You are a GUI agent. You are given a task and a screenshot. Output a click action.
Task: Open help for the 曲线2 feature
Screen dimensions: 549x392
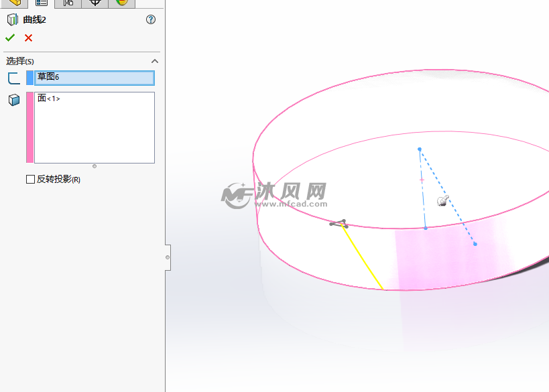coord(151,19)
